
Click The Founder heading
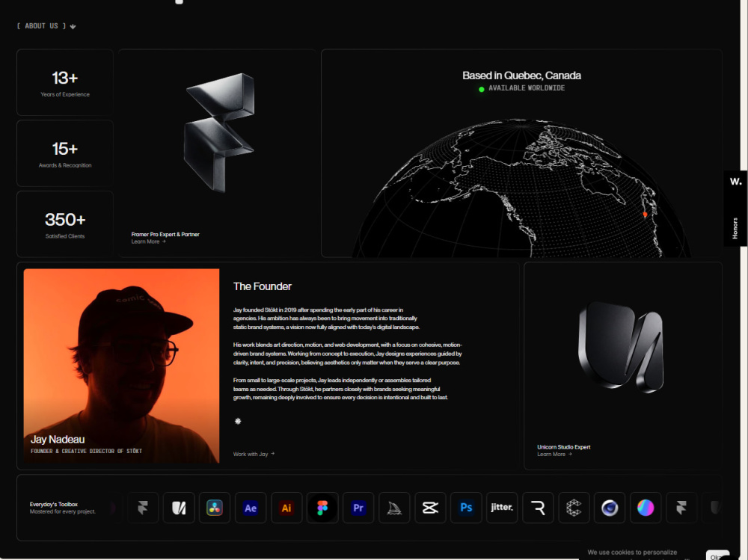pos(263,286)
